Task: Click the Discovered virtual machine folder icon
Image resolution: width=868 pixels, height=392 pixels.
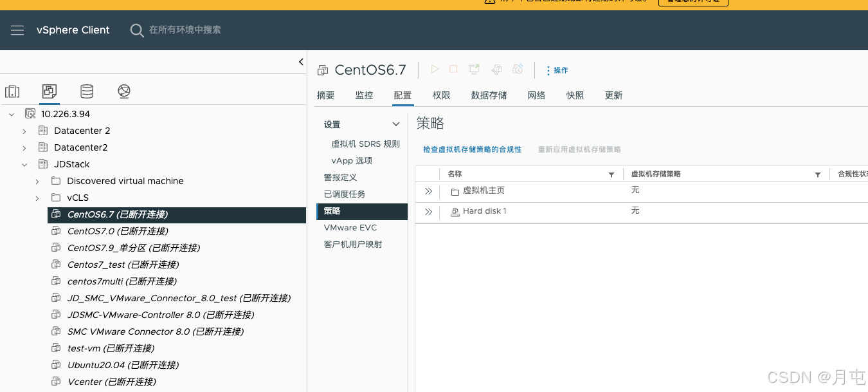Action: [56, 181]
